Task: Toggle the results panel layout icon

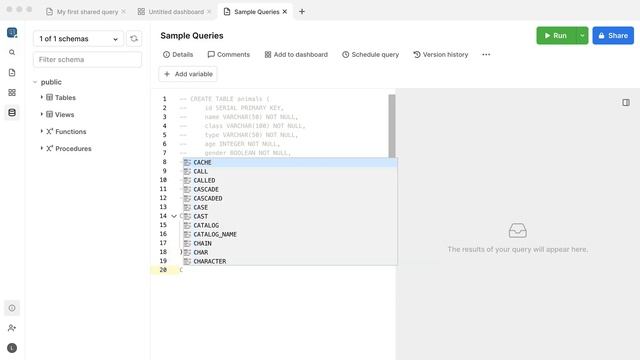Action: click(x=626, y=102)
